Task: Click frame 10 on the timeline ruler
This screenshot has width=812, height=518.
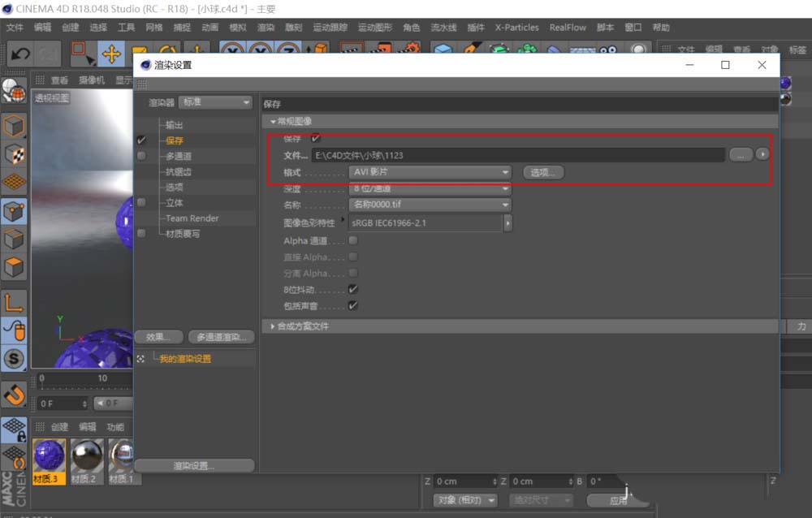Action: tap(102, 378)
